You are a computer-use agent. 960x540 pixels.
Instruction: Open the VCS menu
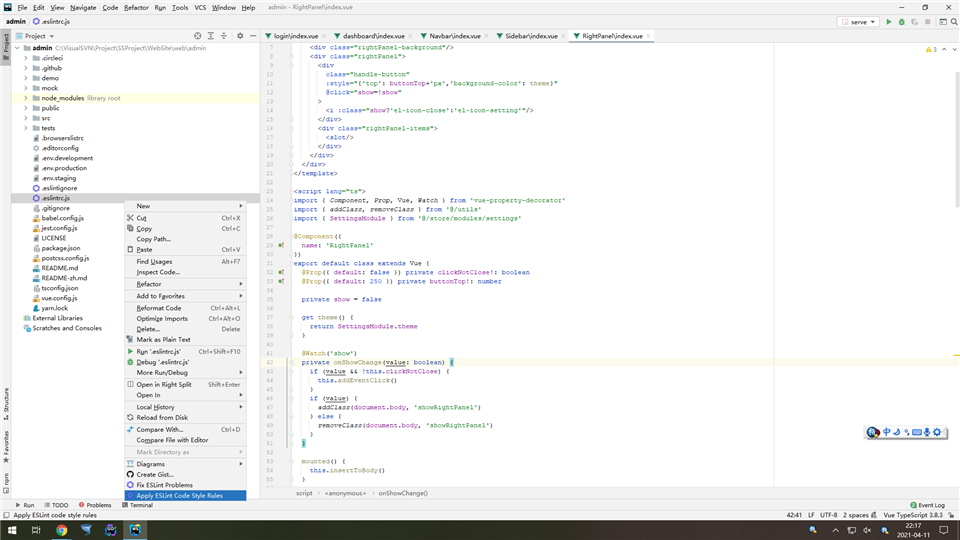(200, 7)
